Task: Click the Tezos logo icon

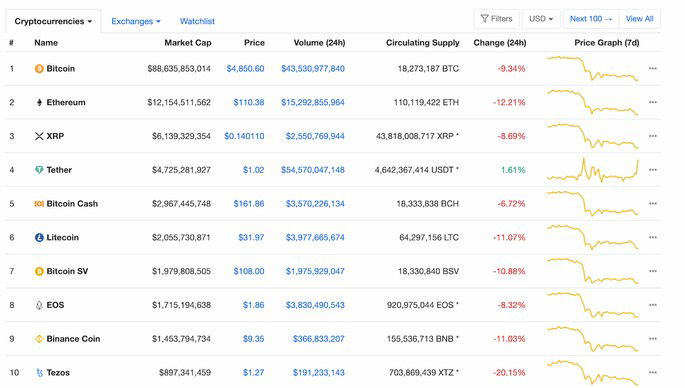Action: [40, 373]
